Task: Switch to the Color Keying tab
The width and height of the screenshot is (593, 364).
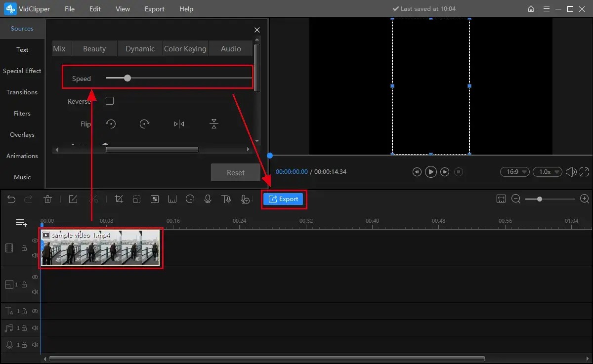Action: click(185, 48)
